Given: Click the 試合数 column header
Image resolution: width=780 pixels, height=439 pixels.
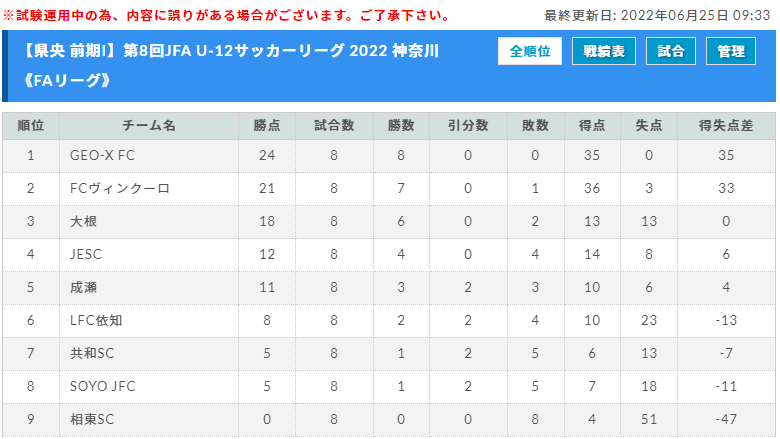Looking at the screenshot, I should (334, 126).
